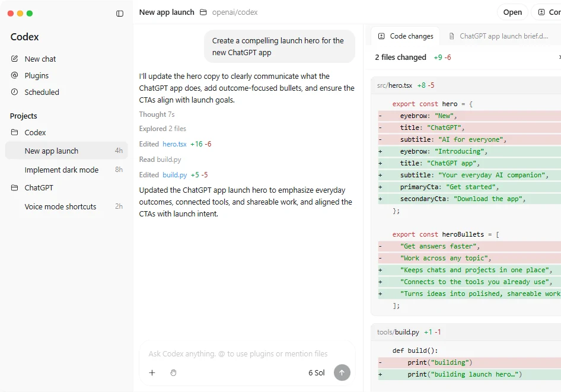
Task: Switch to the Code changes tab
Action: click(x=406, y=36)
